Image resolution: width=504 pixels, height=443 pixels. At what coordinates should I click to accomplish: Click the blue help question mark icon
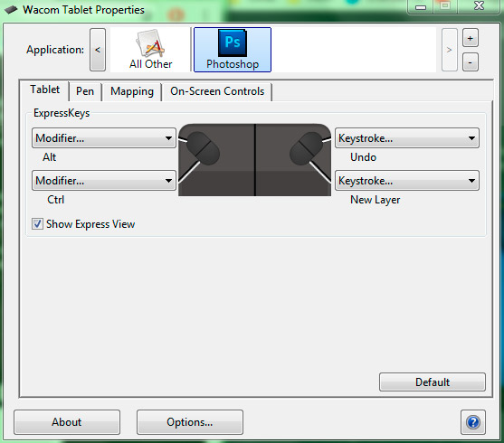(x=473, y=422)
